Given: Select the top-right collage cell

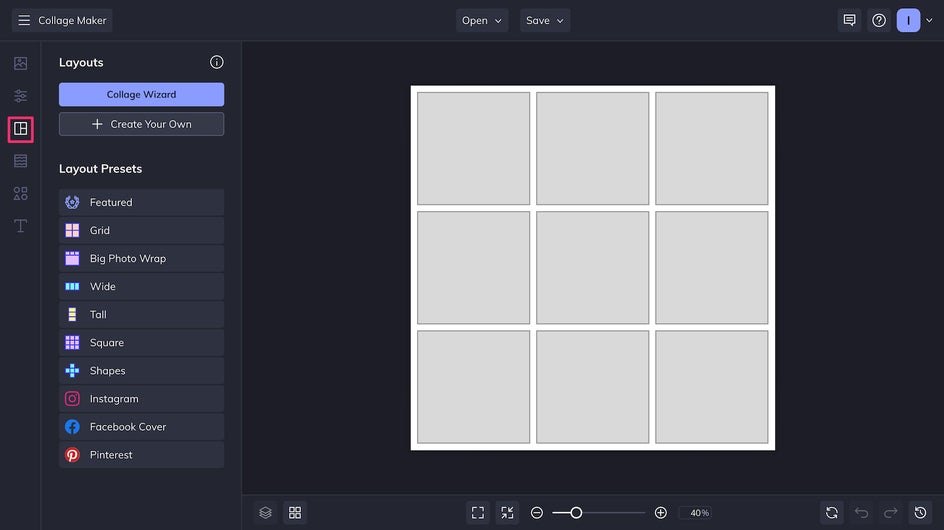Looking at the screenshot, I should tap(712, 148).
